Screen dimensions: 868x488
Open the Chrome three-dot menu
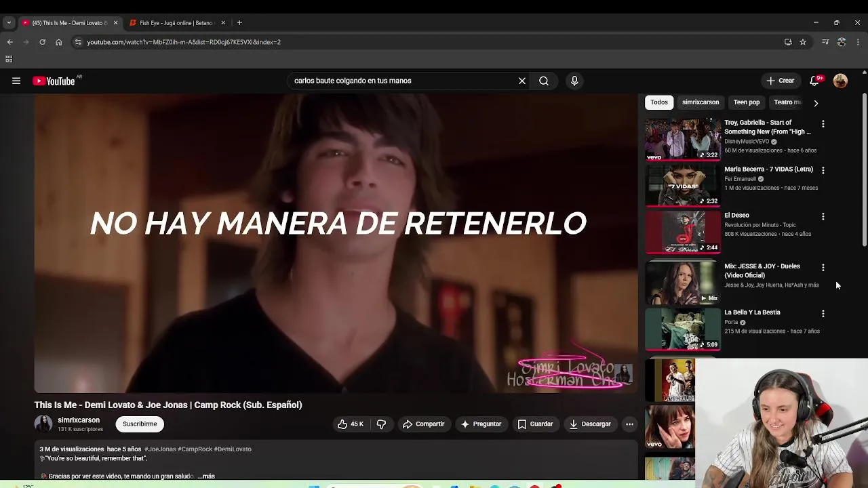coord(858,42)
